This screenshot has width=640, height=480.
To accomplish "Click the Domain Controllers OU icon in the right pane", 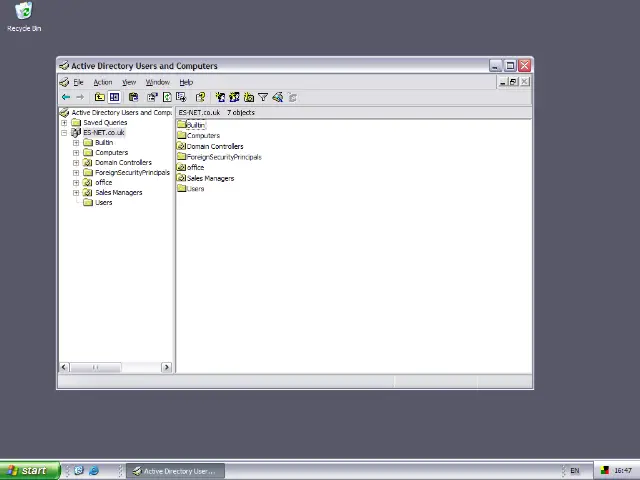I will (x=182, y=146).
